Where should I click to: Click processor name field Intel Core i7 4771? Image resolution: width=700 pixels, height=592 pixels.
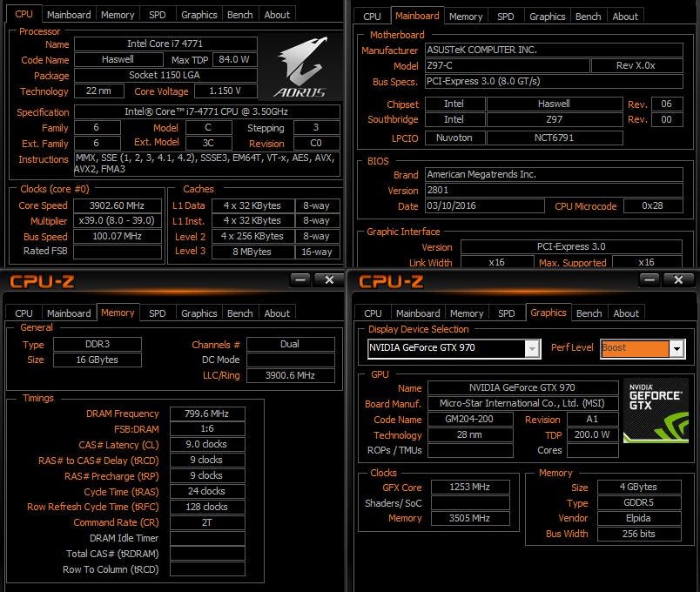165,44
